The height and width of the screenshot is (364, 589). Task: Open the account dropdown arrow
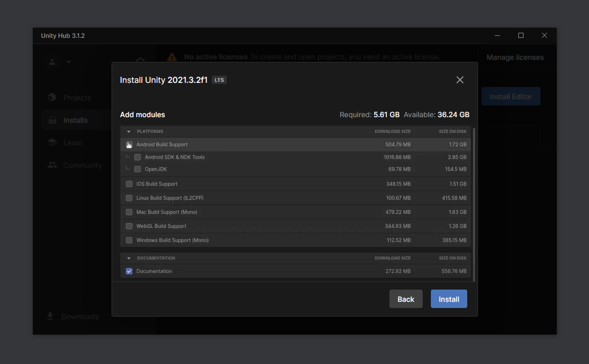click(68, 62)
